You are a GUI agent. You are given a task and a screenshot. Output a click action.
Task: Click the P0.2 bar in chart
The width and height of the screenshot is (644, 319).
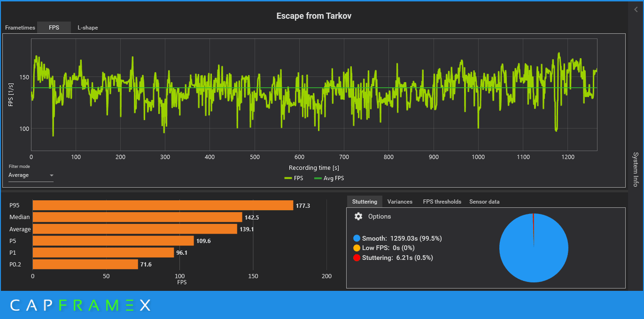(85, 264)
